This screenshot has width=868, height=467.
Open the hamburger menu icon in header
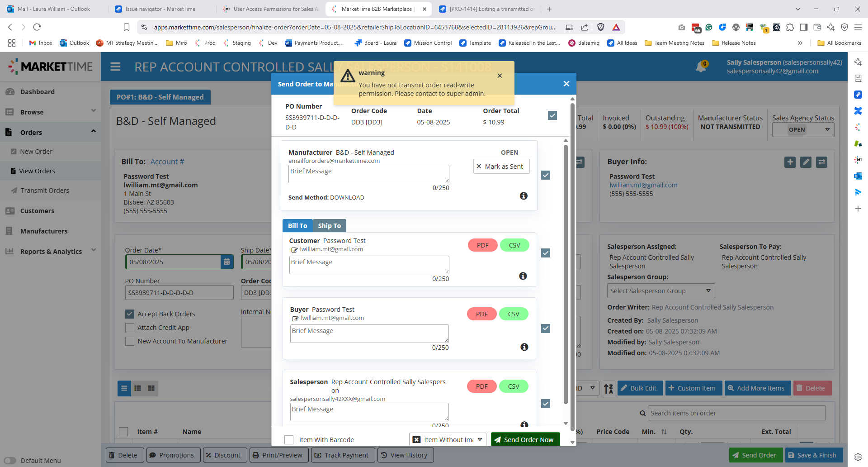point(115,67)
